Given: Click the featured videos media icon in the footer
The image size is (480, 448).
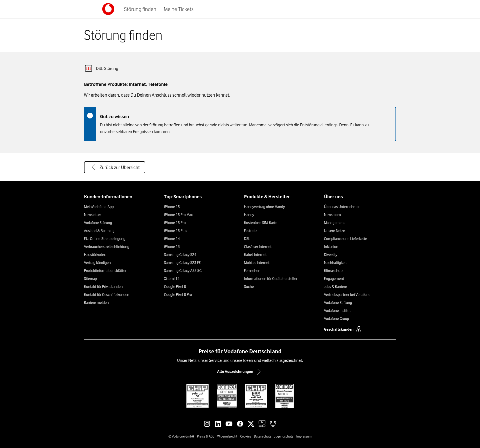Looking at the screenshot, I should 262,424.
